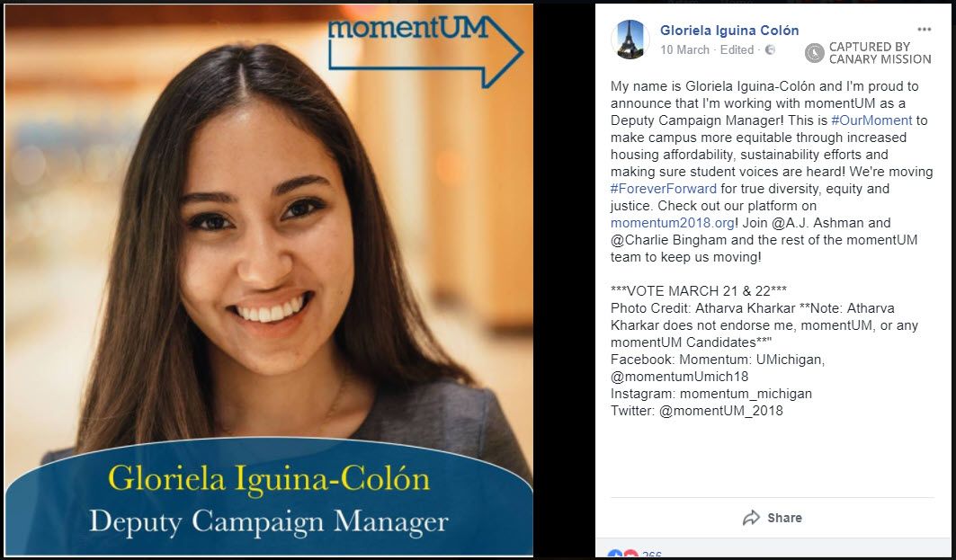Click the red Love reaction icon
Viewport: 956px width, 560px height.
pyautogui.click(x=630, y=556)
